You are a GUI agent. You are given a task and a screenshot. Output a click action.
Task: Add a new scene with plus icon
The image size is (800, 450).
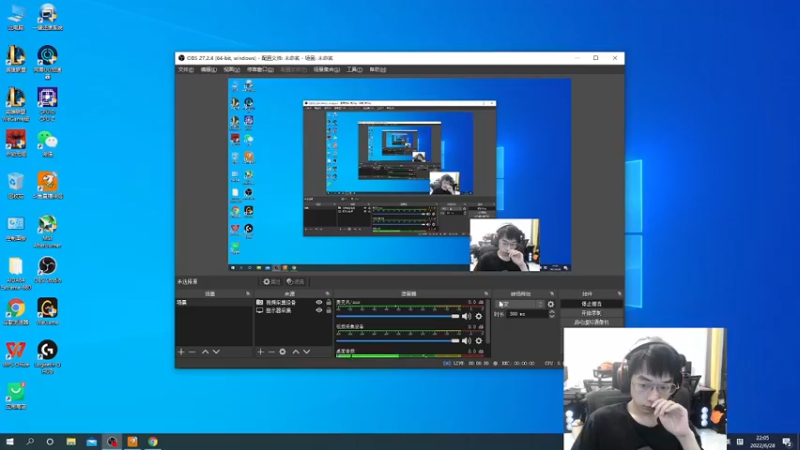(181, 352)
